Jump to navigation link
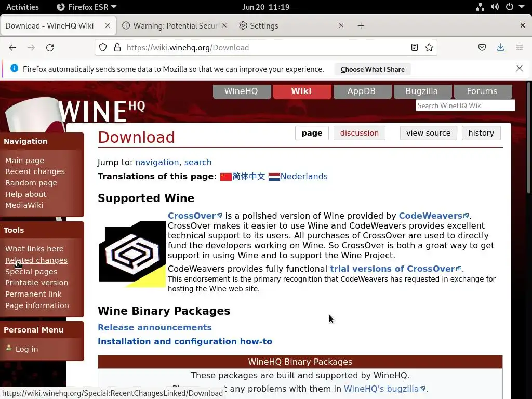The image size is (532, 399). (x=157, y=163)
